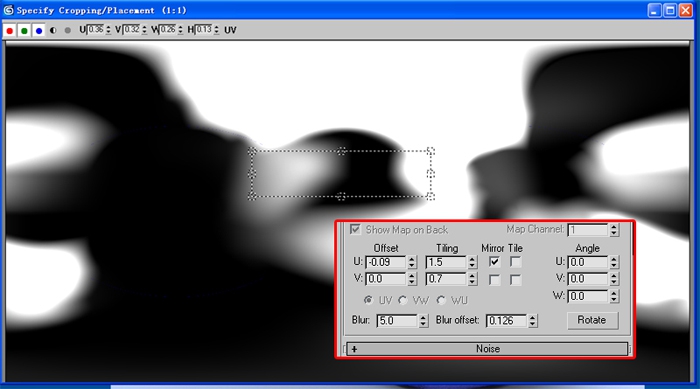
Task: Toggle the red channel display button
Action: (x=9, y=30)
